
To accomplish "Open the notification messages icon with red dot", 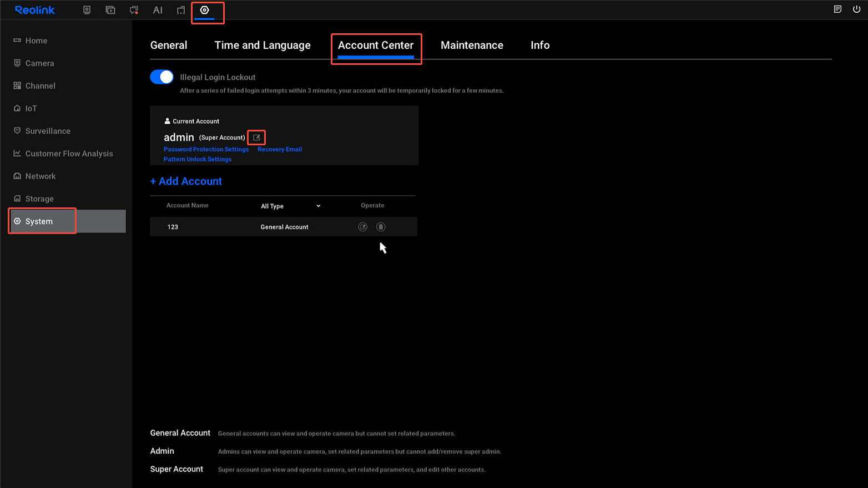I will [133, 9].
